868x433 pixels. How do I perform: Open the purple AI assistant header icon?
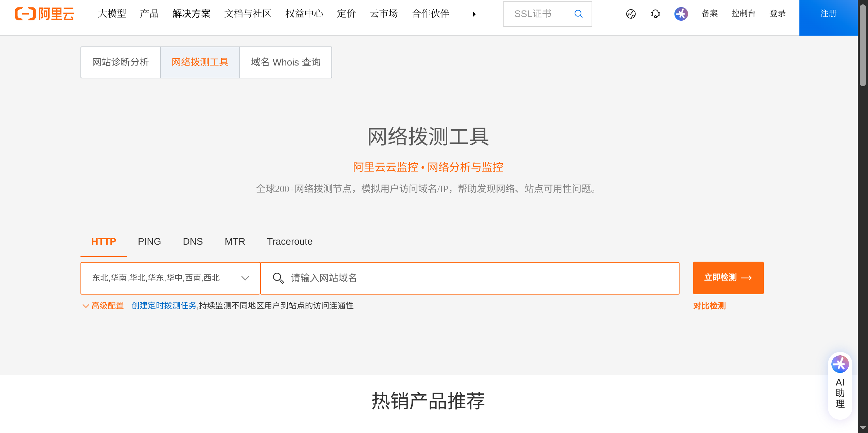pyautogui.click(x=681, y=14)
